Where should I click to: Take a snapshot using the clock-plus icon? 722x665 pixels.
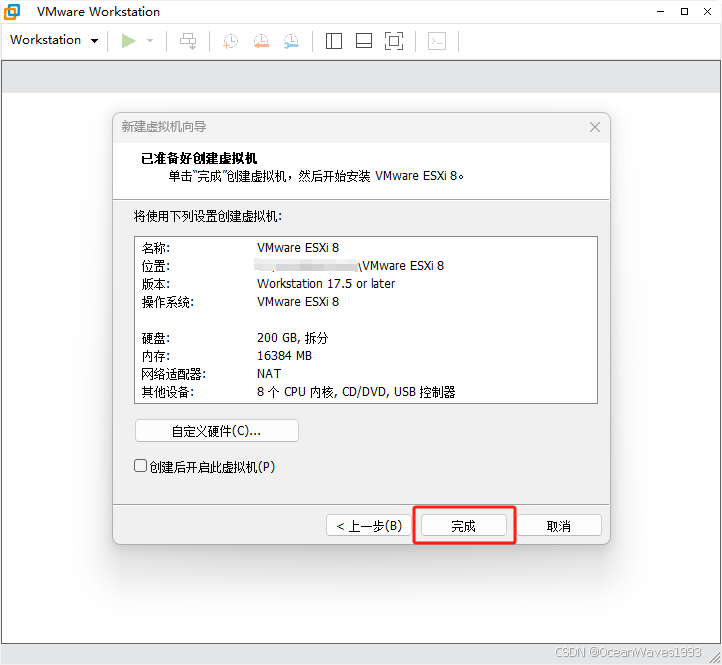(230, 41)
